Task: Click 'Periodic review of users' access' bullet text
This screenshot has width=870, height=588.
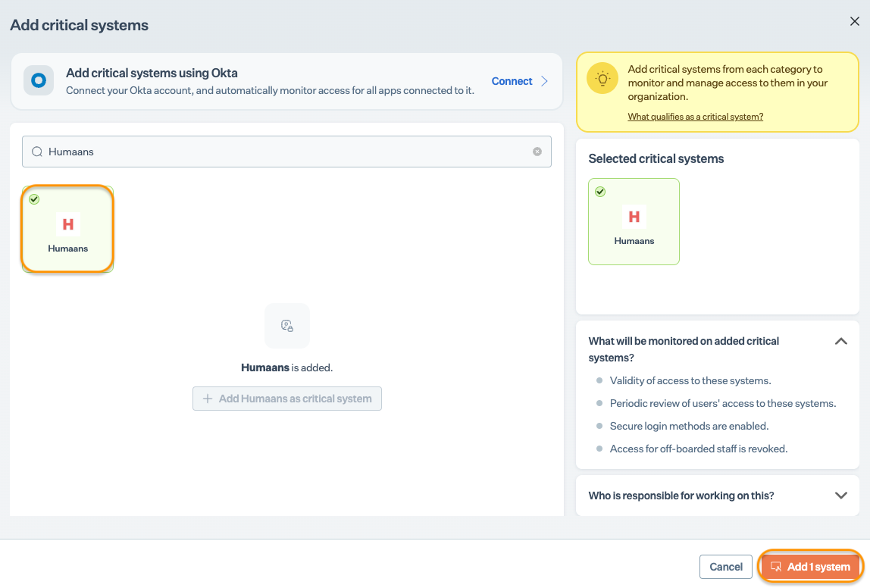Action: pos(722,403)
